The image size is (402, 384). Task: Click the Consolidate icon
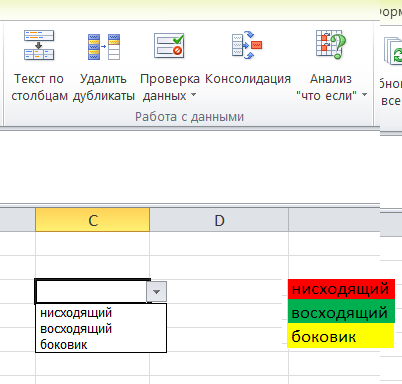[x=247, y=45]
